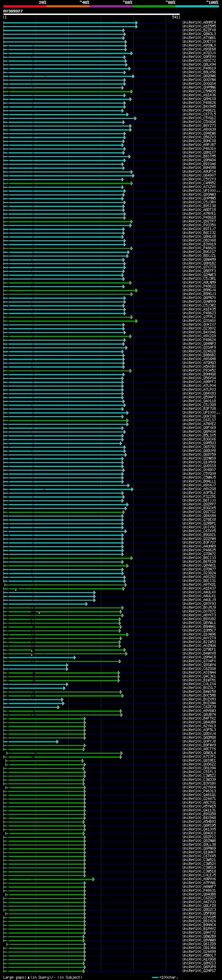Select hit label UniRef100_P48619
This screenshot has width=222, height=980.
199,68
